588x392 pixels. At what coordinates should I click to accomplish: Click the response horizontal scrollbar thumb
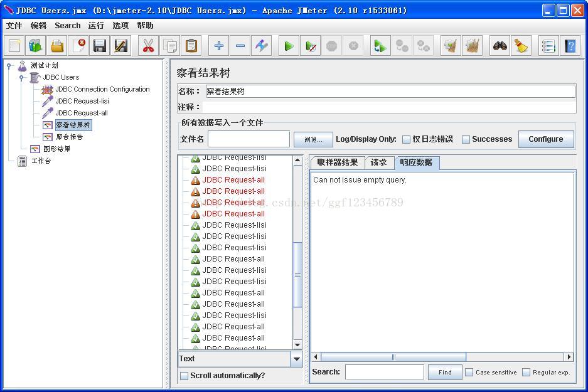point(393,357)
